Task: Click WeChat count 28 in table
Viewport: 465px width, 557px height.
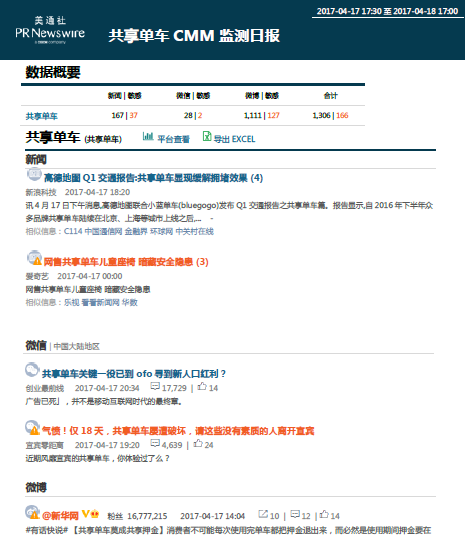Action: point(188,115)
